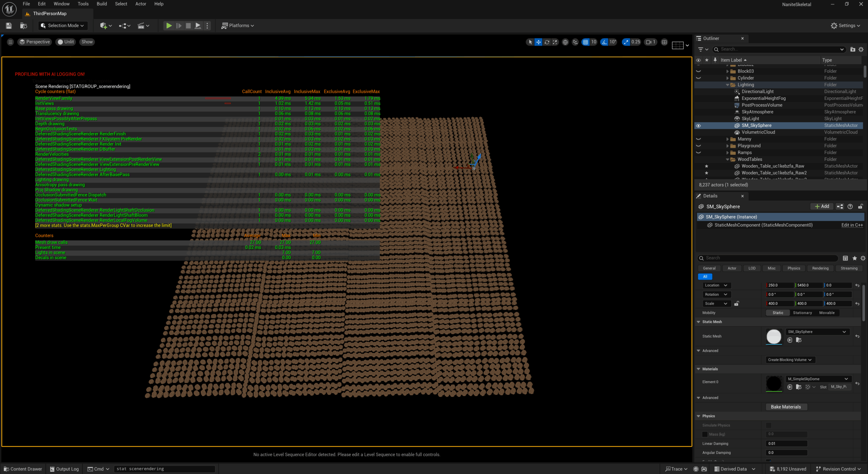Screen dimensions: 868x474
Task: Click the Details help question mark icon
Action: tap(850, 207)
